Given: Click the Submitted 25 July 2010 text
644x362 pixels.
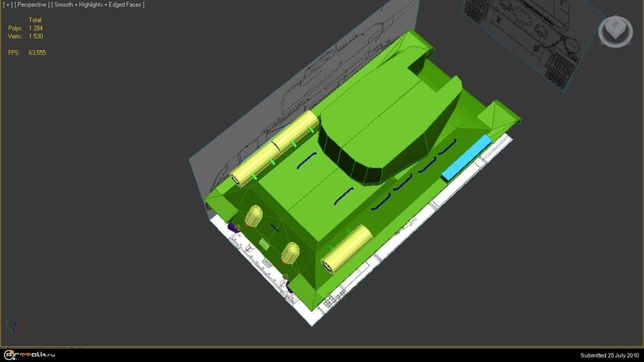Looking at the screenshot, I should 609,356.
